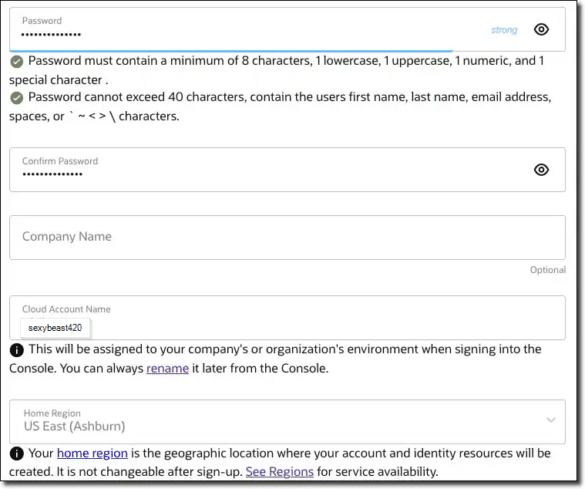Expand the Home Region dropdown chevron

tap(551, 420)
